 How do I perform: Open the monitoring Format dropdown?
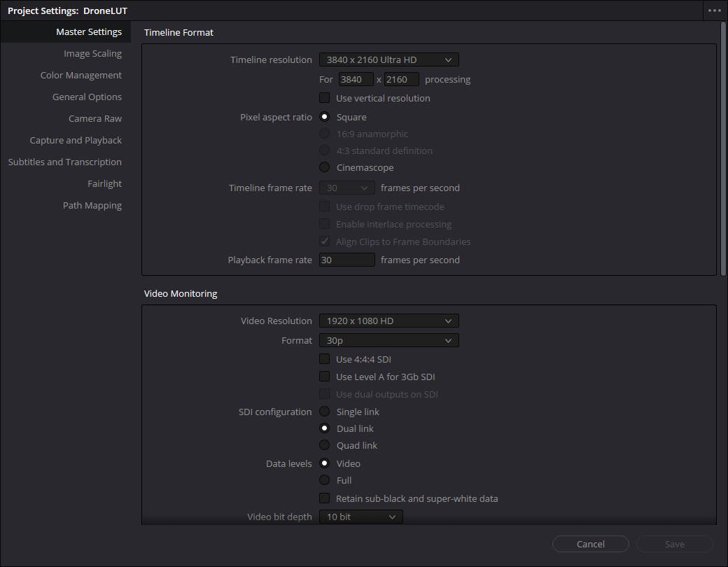click(389, 340)
